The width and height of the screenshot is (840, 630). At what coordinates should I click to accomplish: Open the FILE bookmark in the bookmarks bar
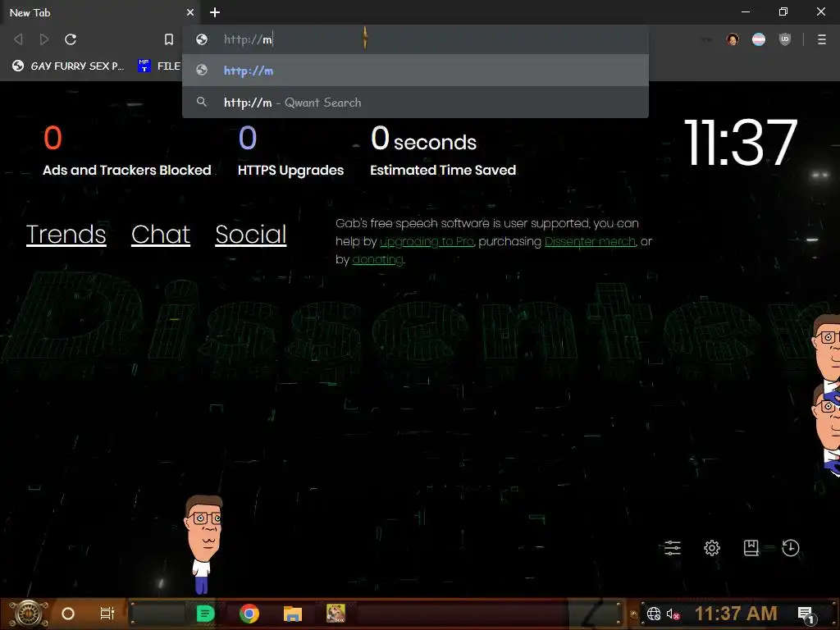click(159, 66)
